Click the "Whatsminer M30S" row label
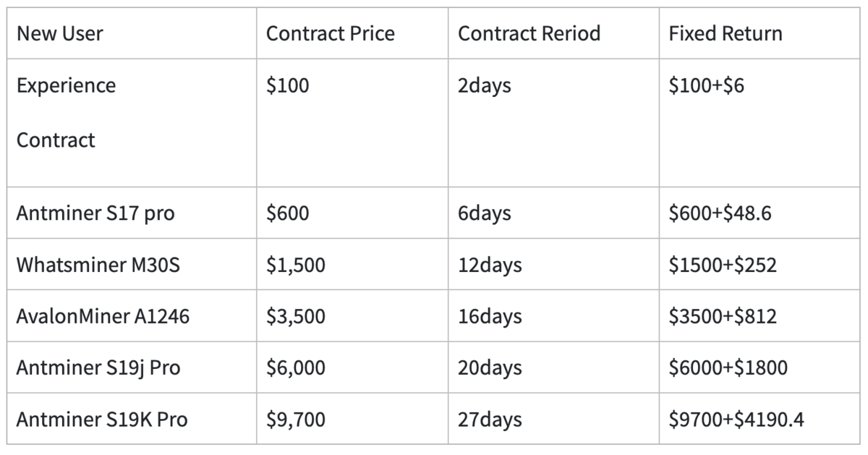868x455 pixels. (98, 265)
